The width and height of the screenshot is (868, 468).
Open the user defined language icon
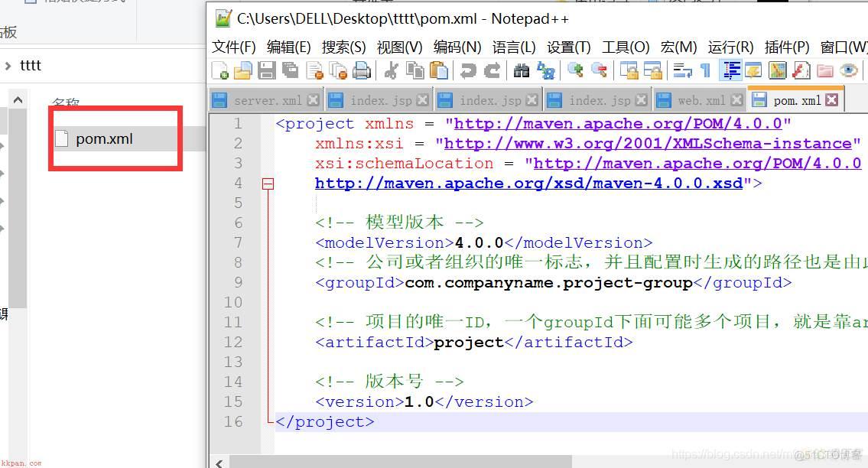click(753, 70)
